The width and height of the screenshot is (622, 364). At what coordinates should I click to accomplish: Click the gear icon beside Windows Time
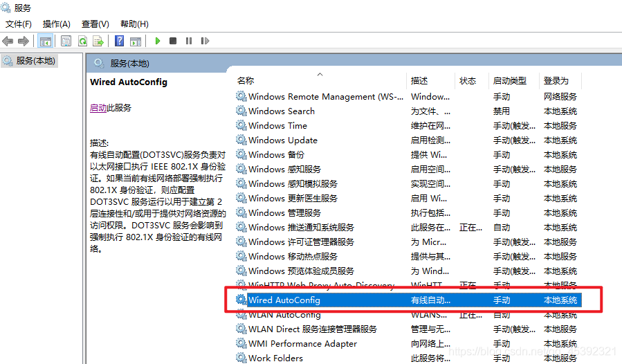241,125
